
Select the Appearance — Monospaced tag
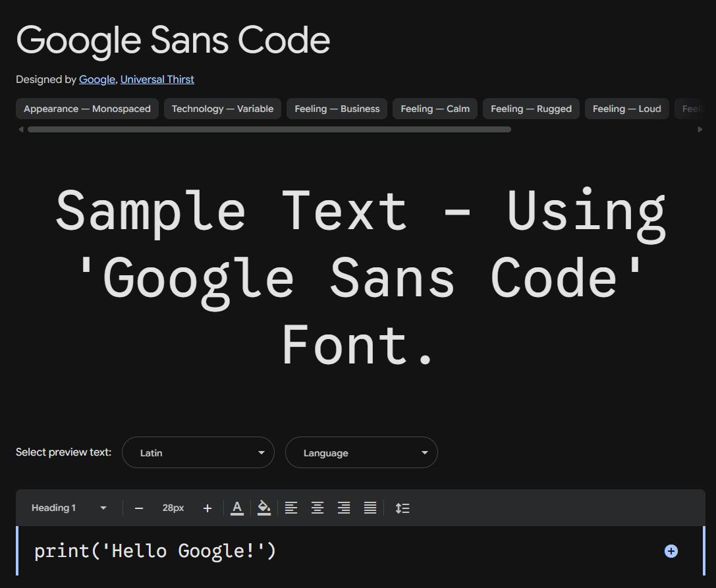tap(87, 109)
